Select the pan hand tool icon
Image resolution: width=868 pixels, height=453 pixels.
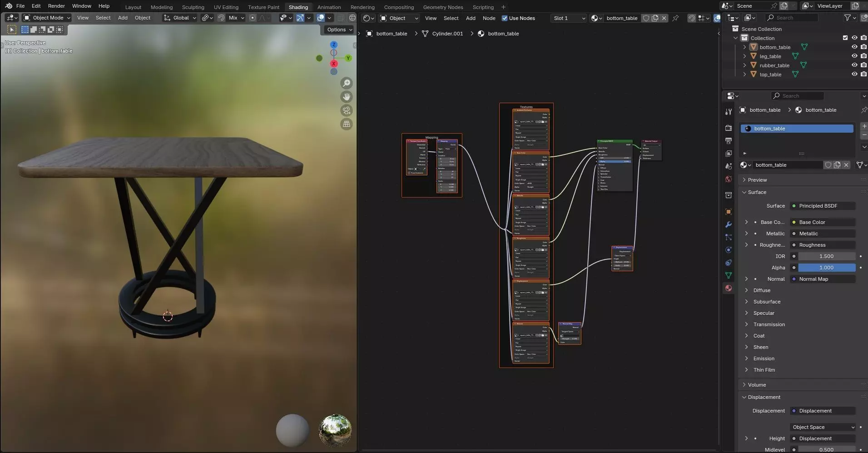[347, 97]
